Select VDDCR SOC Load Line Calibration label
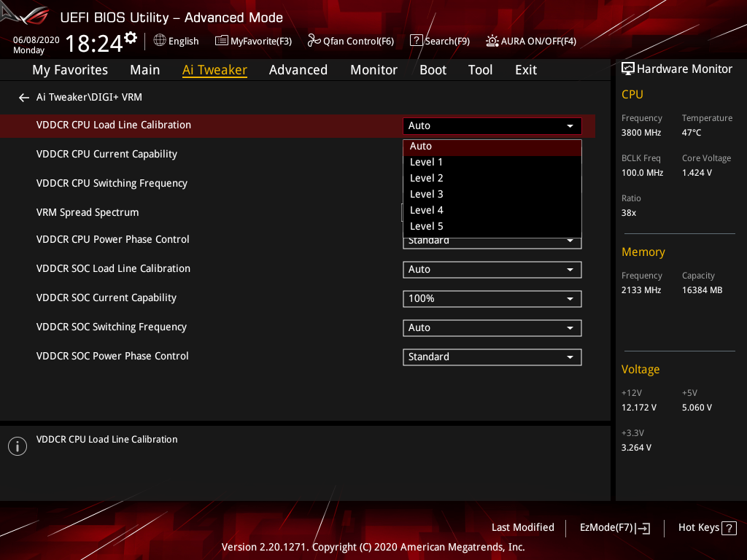 point(113,268)
